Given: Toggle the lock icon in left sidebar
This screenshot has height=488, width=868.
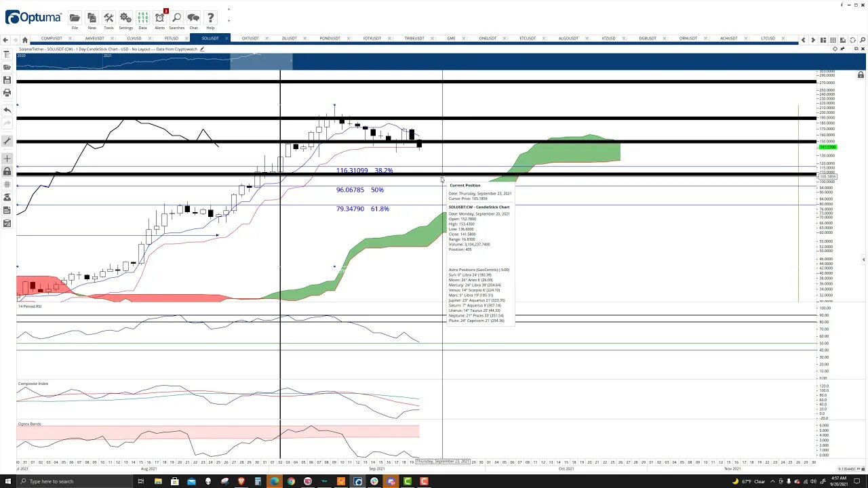Looking at the screenshot, I should pos(7,171).
